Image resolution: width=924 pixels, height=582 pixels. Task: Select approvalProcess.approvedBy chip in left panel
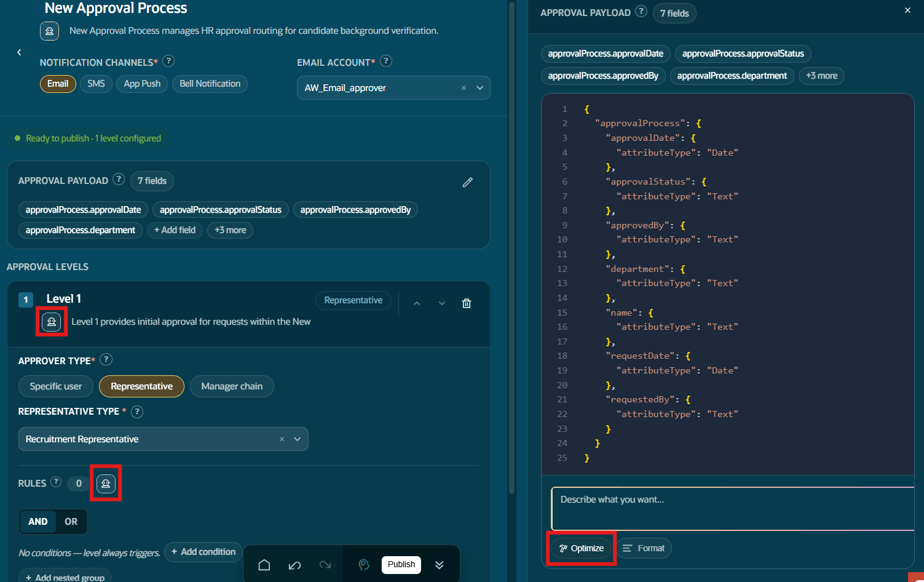point(355,210)
